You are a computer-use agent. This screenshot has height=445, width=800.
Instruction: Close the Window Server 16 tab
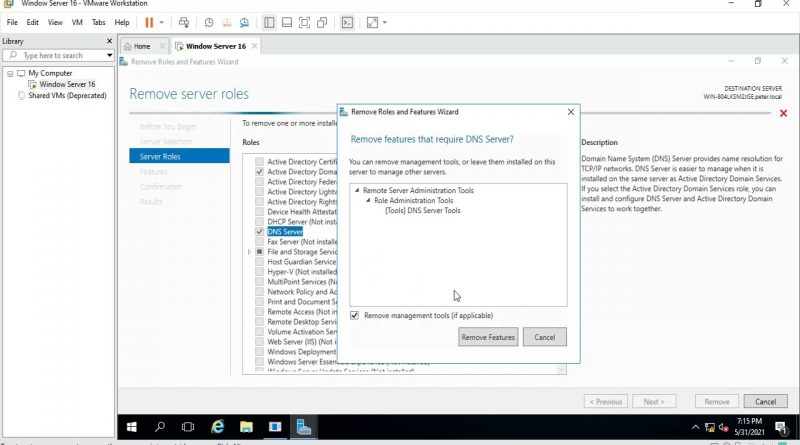pos(254,46)
